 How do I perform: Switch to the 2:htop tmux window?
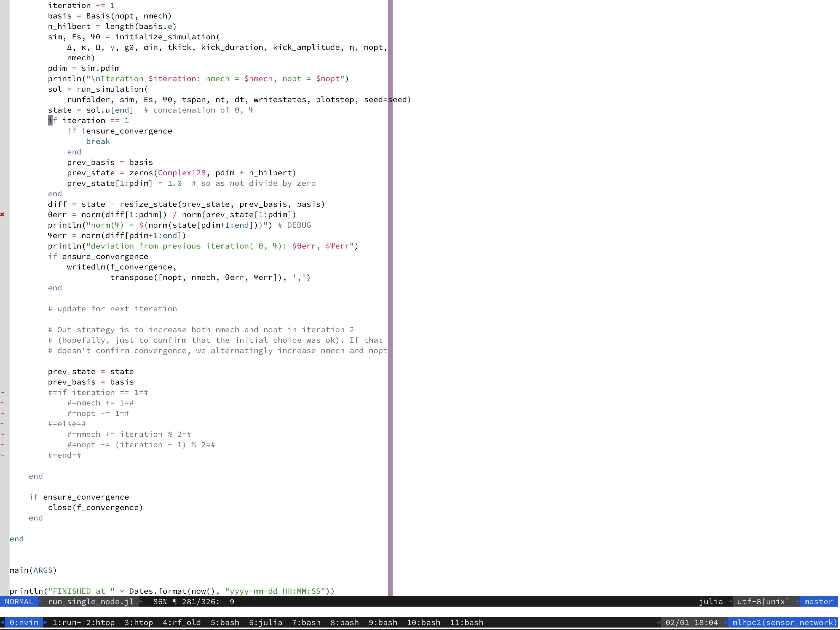click(100, 622)
